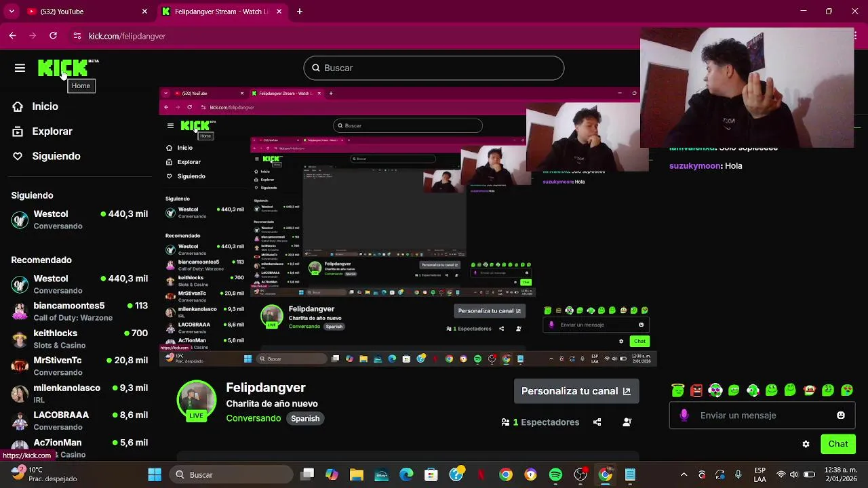Select the Felipdangver Stream Kick tab
Image resolution: width=868 pixels, height=488 pixels.
(x=221, y=12)
